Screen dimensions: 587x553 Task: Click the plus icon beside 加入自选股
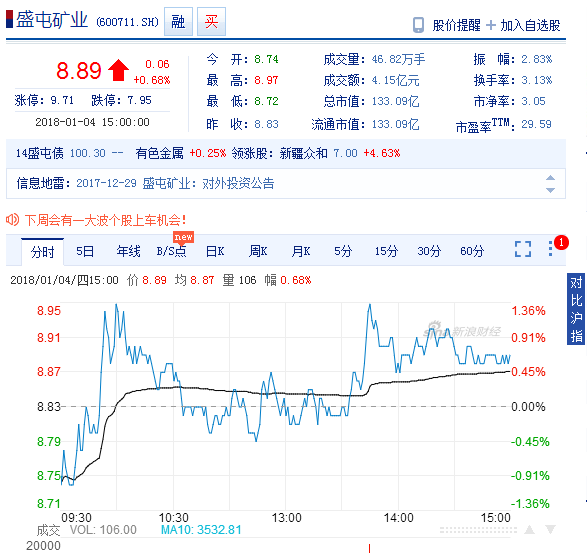click(x=491, y=25)
